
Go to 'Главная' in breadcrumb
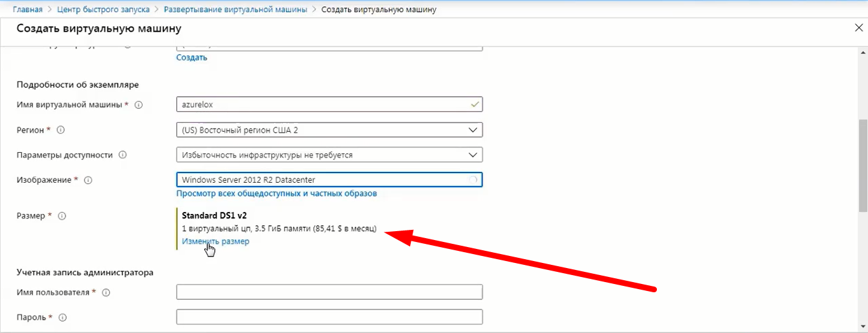tap(28, 10)
